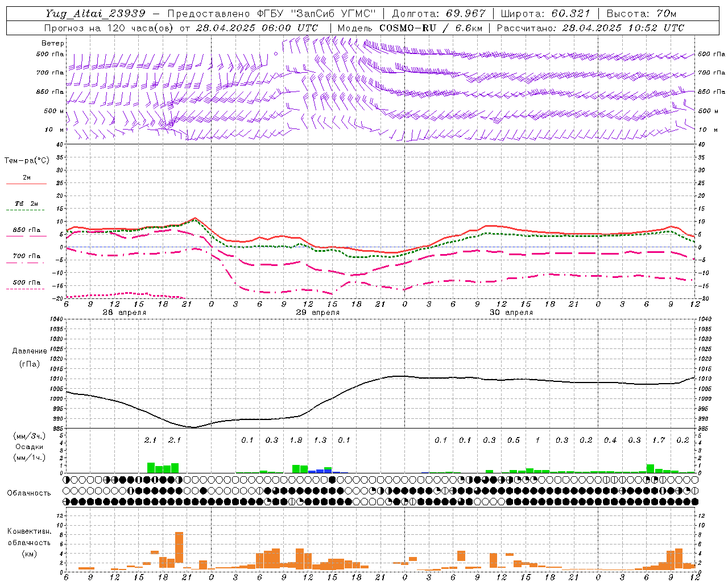728x582 pixels.
Task: Click the (км) unit under convective label
Action: pyautogui.click(x=29, y=554)
